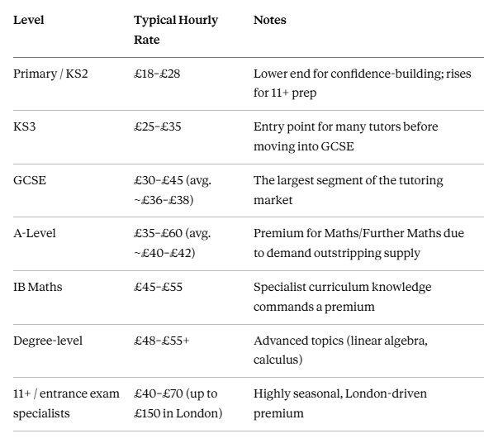
Task: Click the largest segment of tutoring market note
Action: click(349, 190)
